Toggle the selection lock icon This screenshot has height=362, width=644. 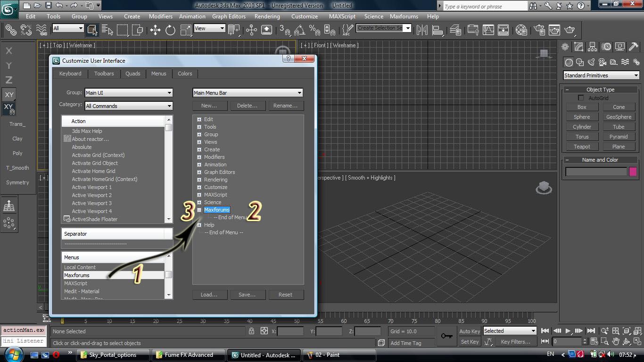pos(252,331)
